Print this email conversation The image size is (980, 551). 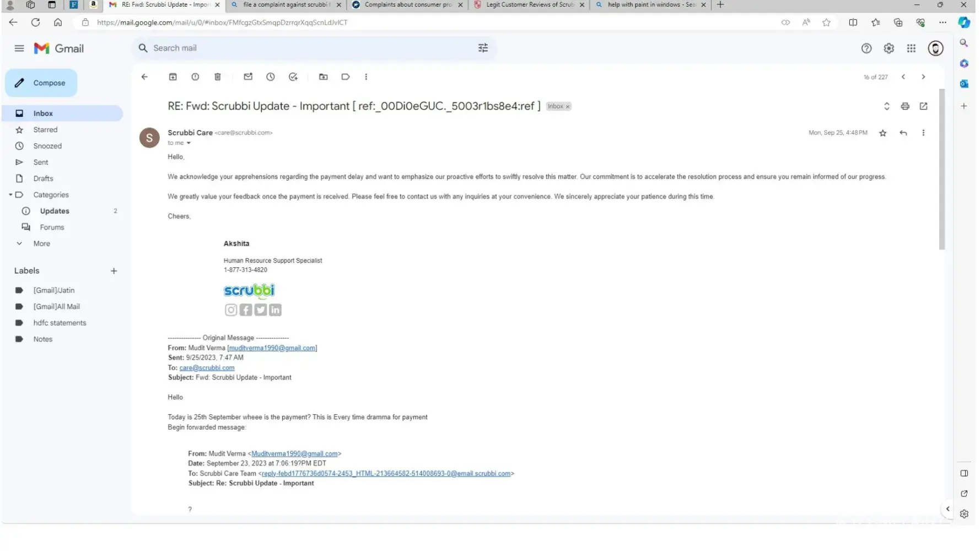[x=906, y=106]
